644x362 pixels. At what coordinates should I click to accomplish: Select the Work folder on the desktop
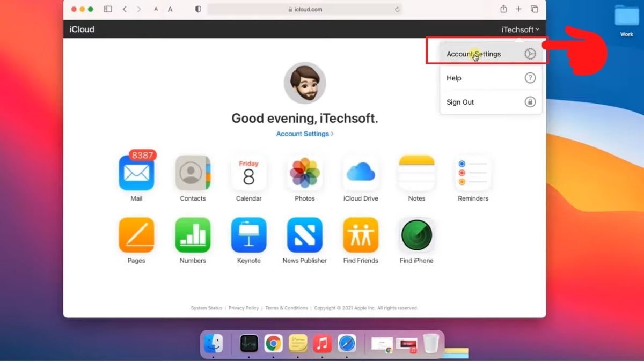(627, 20)
